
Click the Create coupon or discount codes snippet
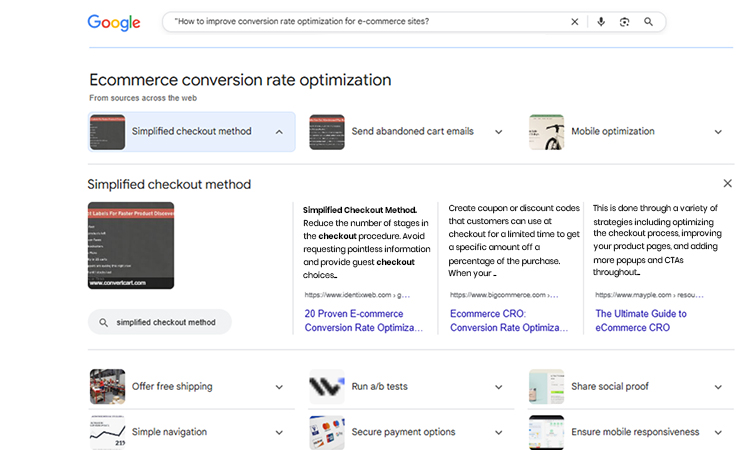point(514,241)
